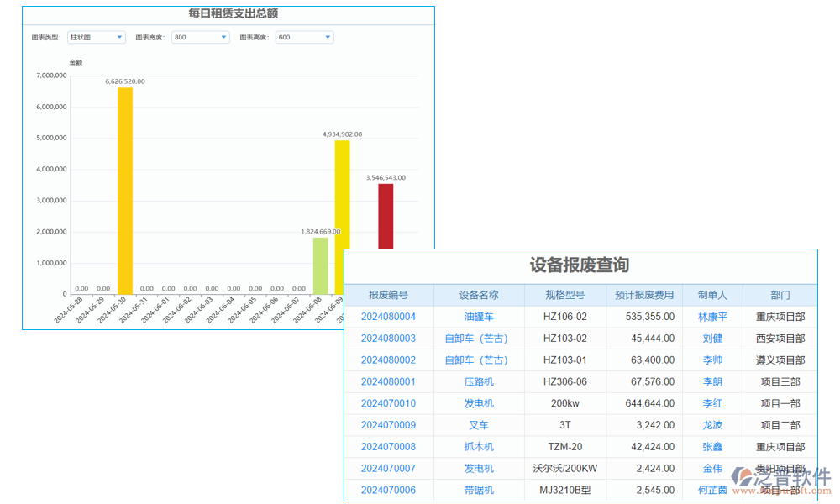Click the 预计报废费用 column header
Image resolution: width=840 pixels, height=504 pixels.
click(644, 294)
